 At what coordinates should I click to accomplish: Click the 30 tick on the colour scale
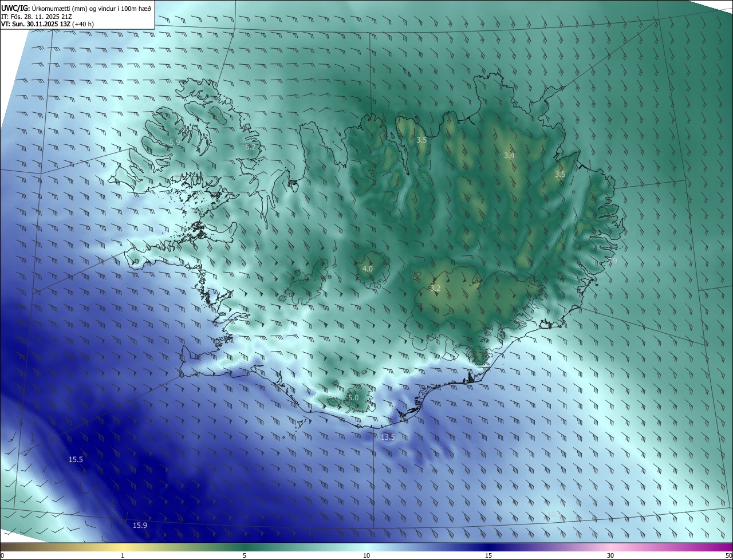coord(610,555)
